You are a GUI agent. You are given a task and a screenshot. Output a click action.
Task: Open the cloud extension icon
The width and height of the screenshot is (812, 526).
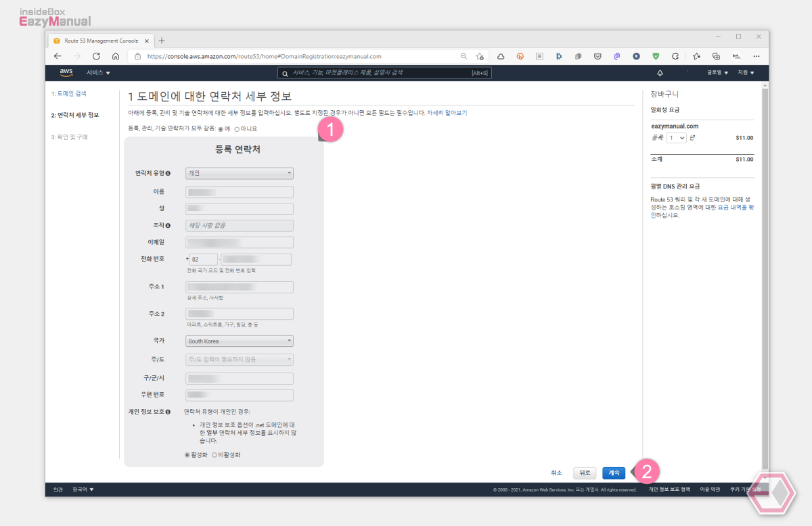(501, 56)
